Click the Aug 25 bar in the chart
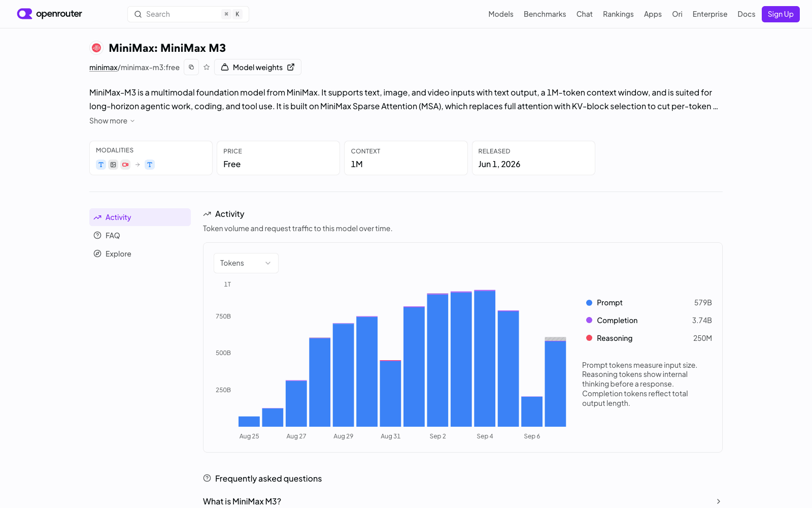This screenshot has height=508, width=812. 249,422
